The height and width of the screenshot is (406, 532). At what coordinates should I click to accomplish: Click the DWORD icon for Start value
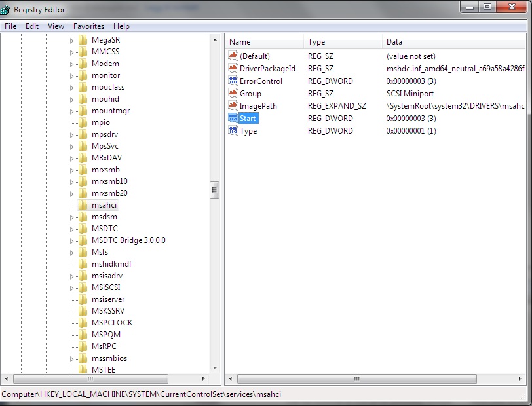[233, 118]
